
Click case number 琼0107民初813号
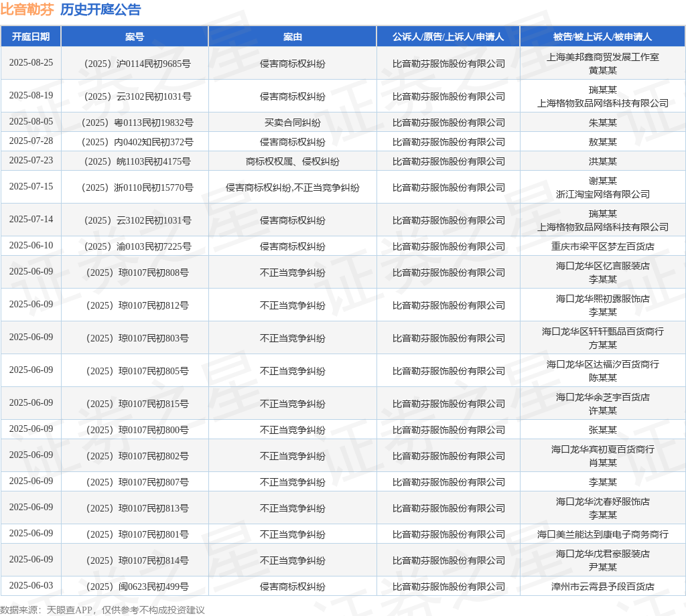pos(137,509)
